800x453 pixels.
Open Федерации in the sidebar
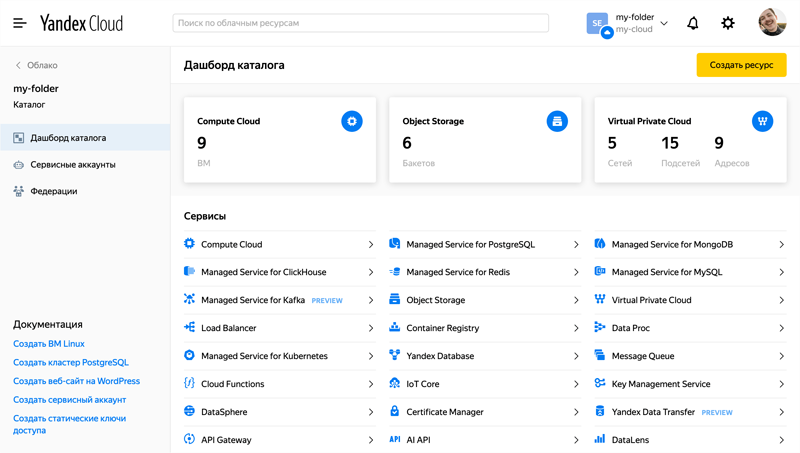pyautogui.click(x=85, y=191)
